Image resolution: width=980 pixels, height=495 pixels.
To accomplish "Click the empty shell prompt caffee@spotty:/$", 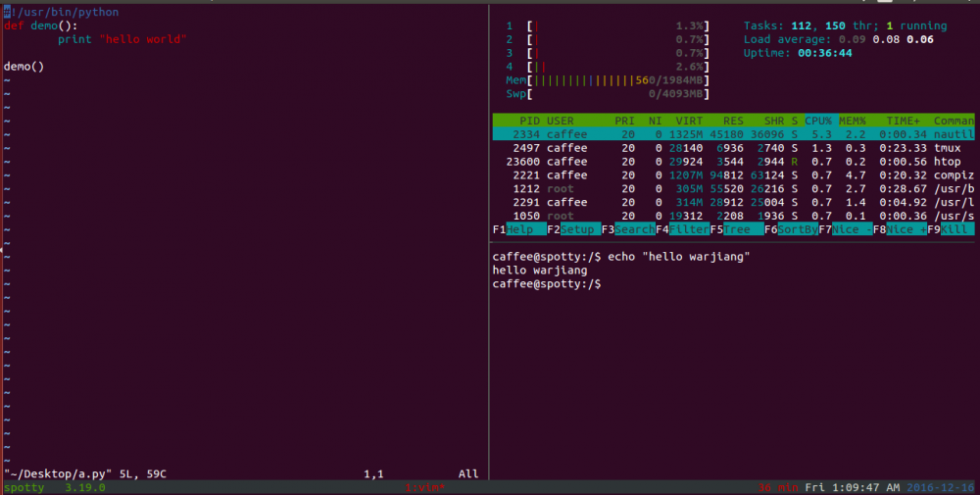I will [547, 283].
